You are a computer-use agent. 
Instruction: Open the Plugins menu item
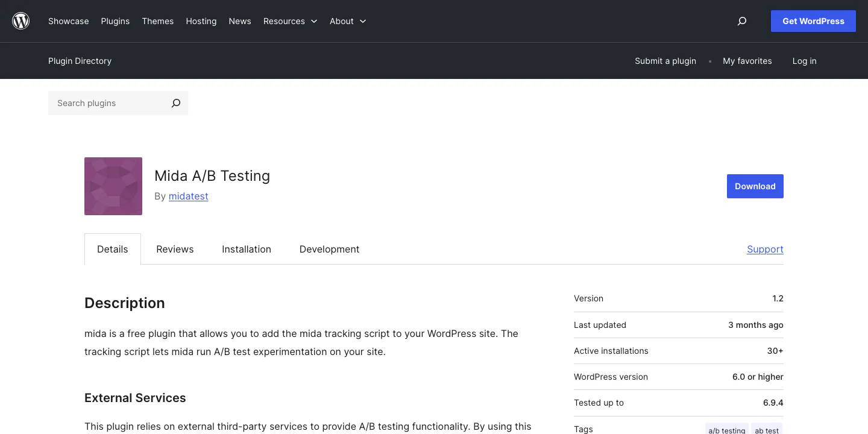[115, 21]
